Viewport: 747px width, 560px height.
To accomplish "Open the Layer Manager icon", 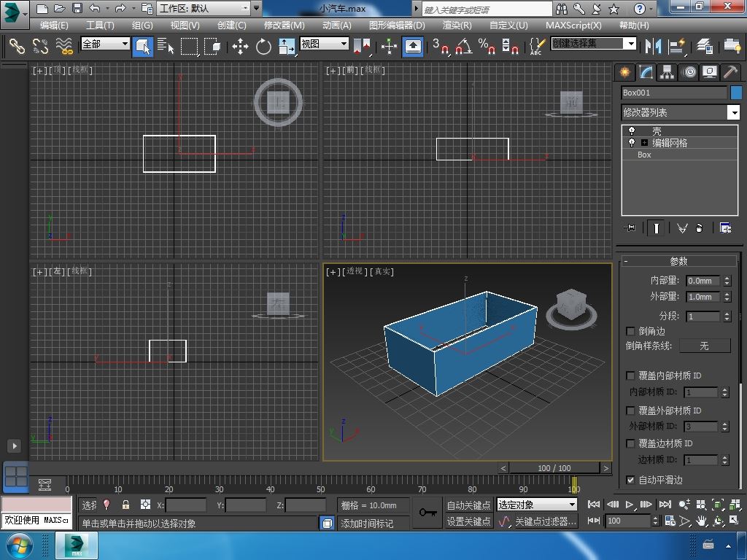I will tap(704, 46).
